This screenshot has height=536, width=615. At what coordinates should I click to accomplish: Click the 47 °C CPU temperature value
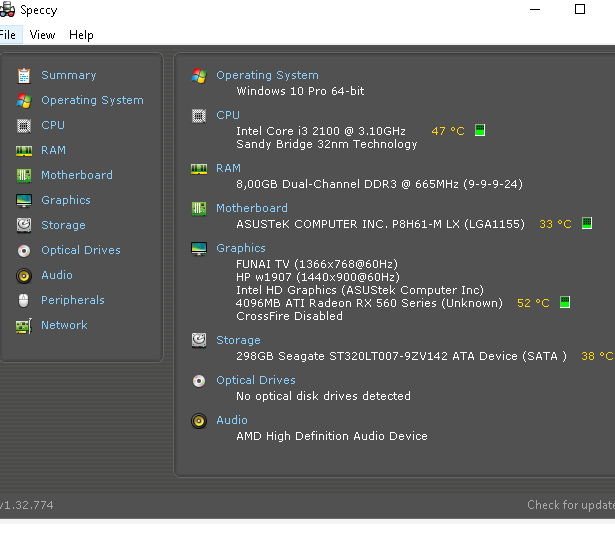(x=448, y=131)
